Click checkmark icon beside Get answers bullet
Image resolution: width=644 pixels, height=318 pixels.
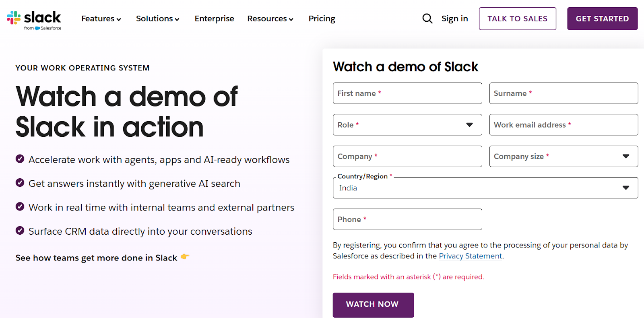(20, 183)
